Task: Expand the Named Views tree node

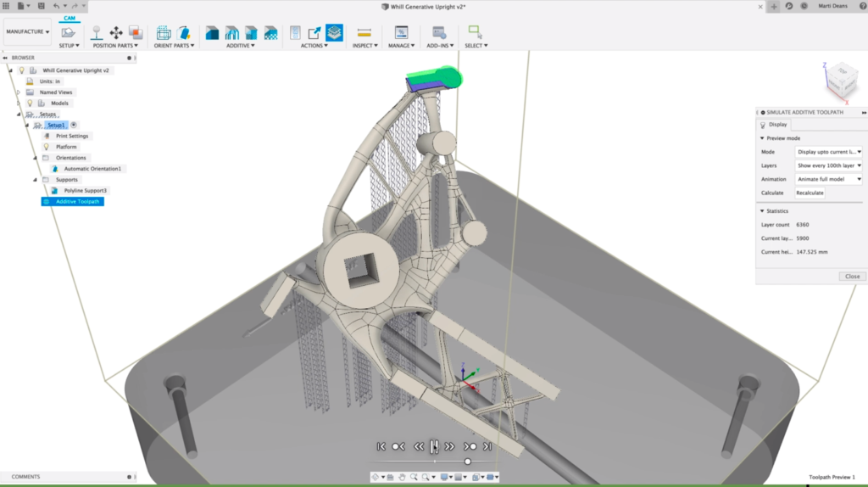Action: coord(18,92)
